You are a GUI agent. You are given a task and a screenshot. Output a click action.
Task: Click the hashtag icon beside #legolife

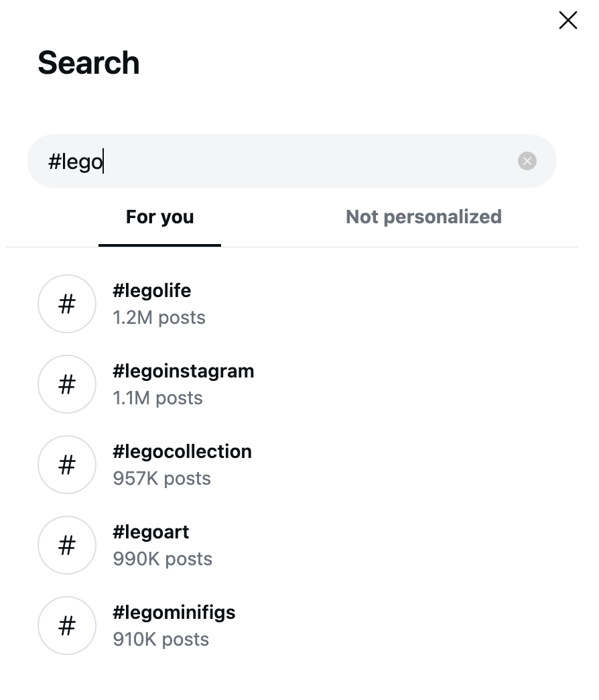[x=67, y=304]
